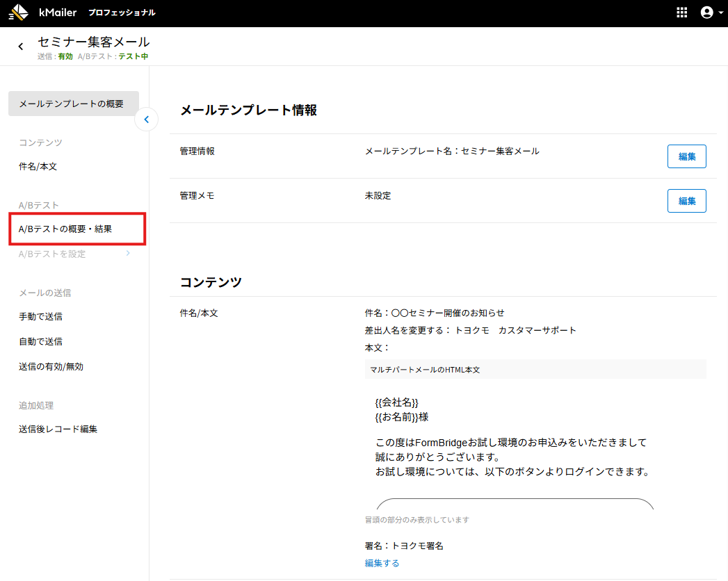
Task: Click the kMailer logo icon
Action: pyautogui.click(x=19, y=13)
